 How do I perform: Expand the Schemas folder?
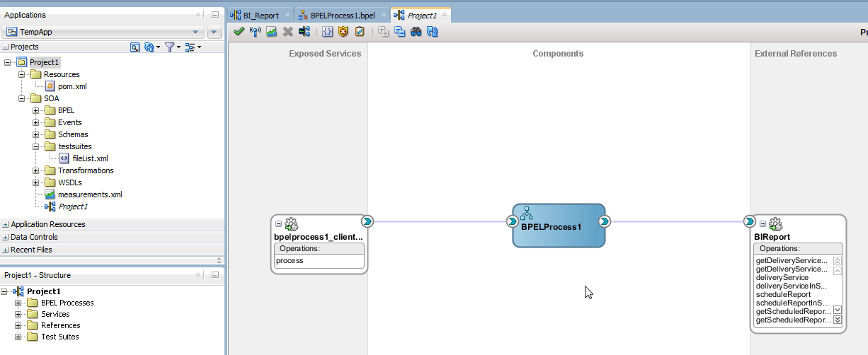point(36,134)
